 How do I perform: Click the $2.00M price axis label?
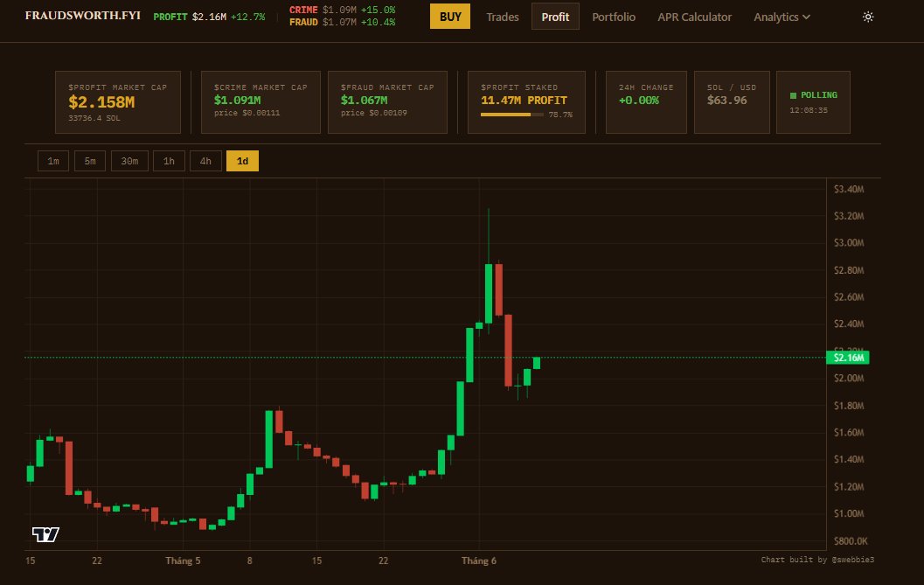[x=849, y=378]
